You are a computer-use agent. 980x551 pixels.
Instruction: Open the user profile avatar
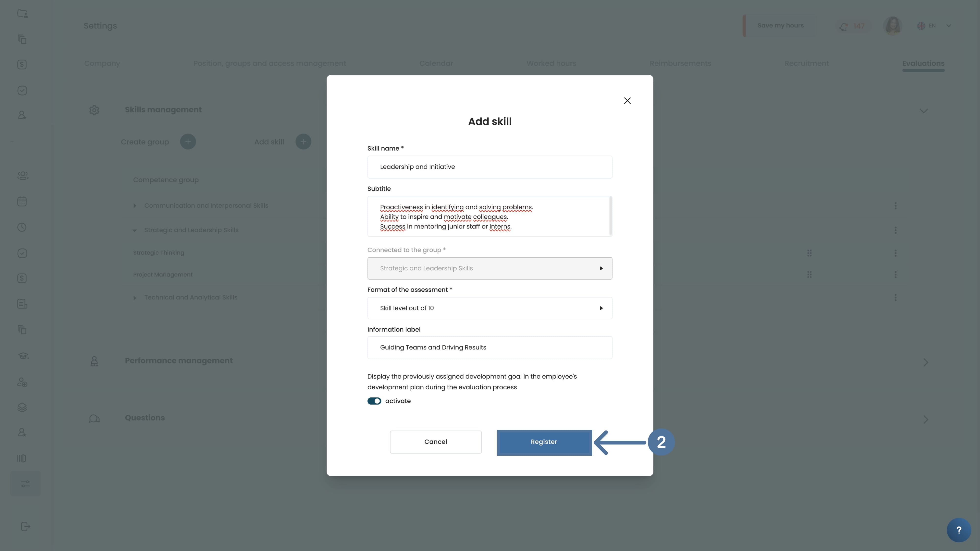tap(893, 26)
